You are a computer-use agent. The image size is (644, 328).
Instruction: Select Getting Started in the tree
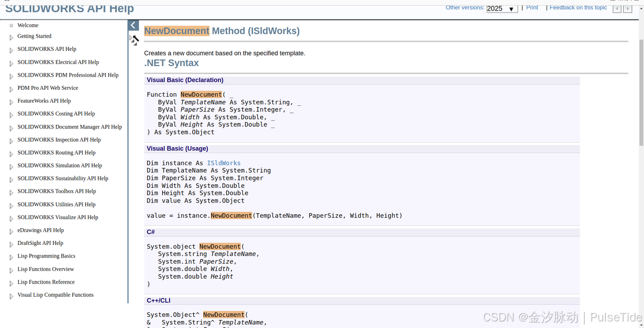[x=34, y=36]
